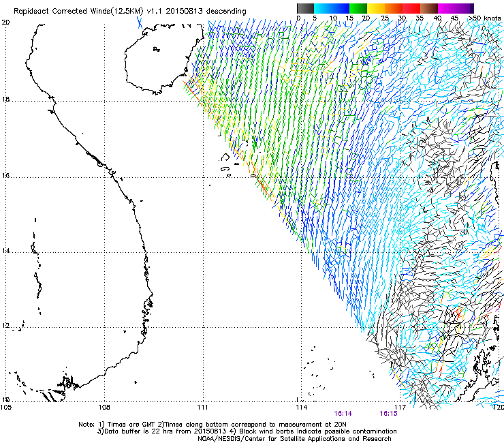Image resolution: width=504 pixels, height=443 pixels.
Task: Click the legend label "45" under the color bar
Action: (454, 18)
